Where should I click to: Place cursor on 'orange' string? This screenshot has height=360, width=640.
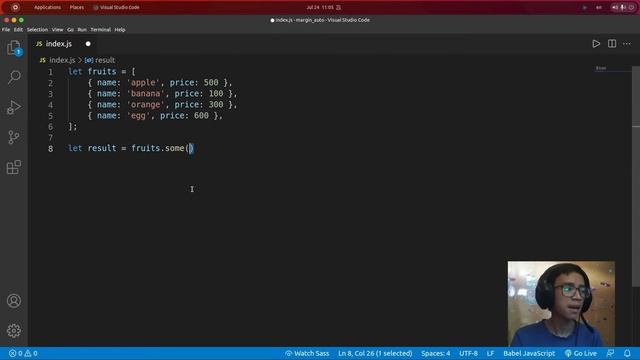coord(146,104)
